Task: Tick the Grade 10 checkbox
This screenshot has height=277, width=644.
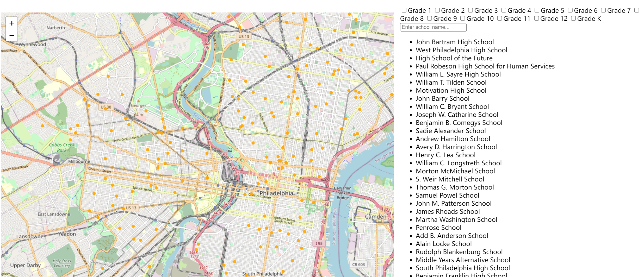Action: click(x=463, y=18)
